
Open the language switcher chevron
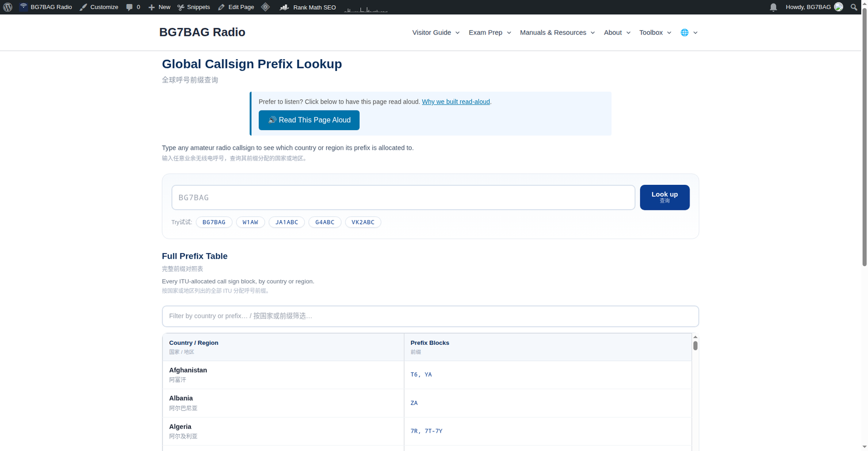click(x=695, y=33)
